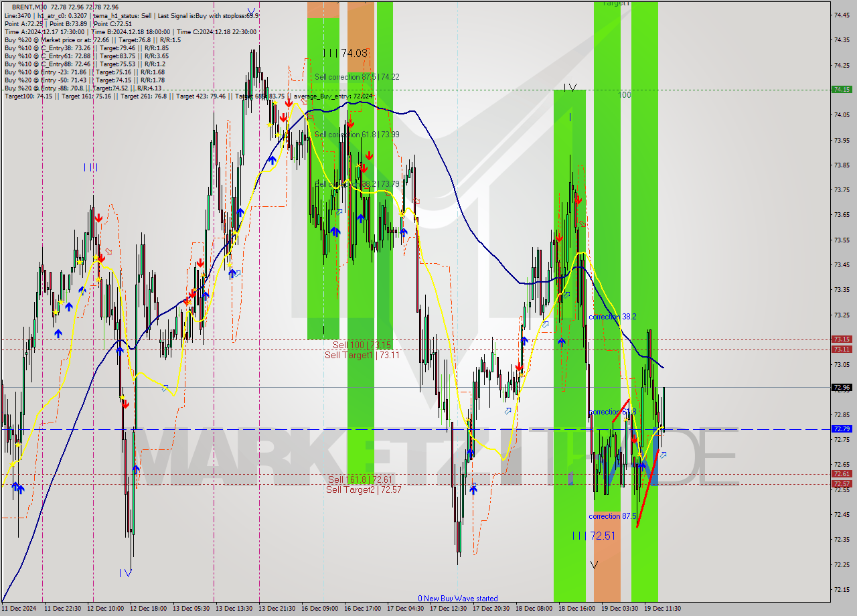This screenshot has width=857, height=616.
Task: Click the red 72.61 price tag
Action: [842, 474]
